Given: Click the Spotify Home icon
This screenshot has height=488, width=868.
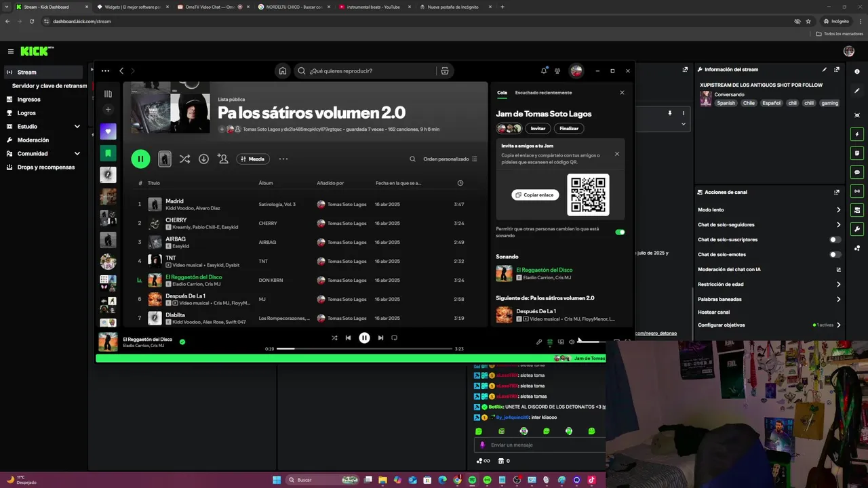Looking at the screenshot, I should (283, 70).
